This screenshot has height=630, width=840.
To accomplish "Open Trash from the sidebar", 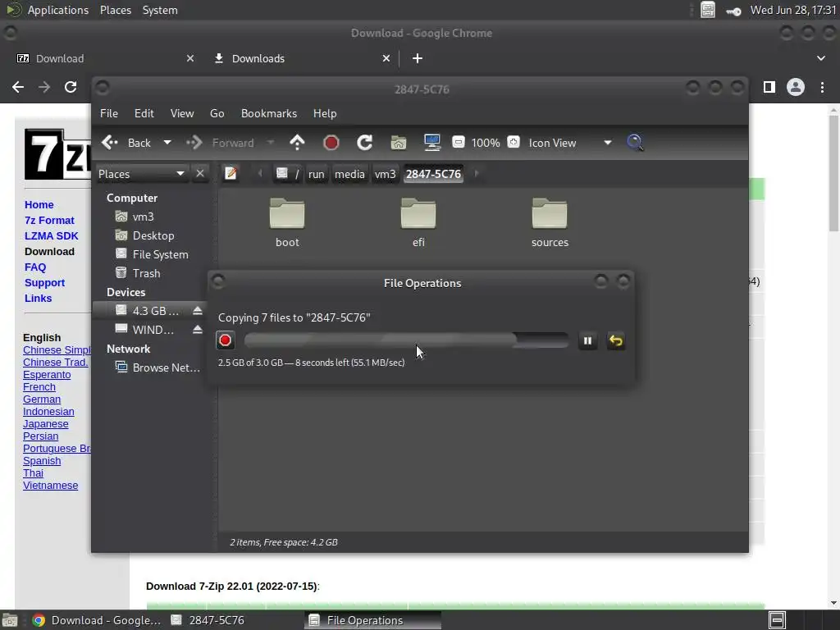I will pos(146,273).
